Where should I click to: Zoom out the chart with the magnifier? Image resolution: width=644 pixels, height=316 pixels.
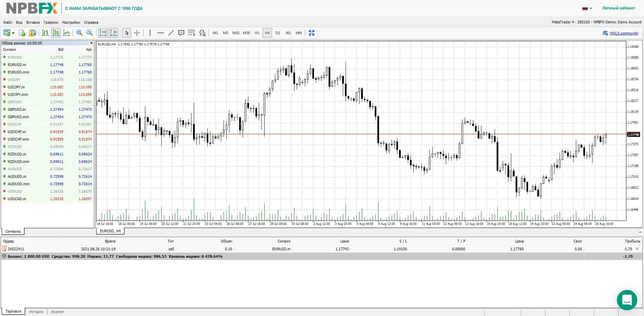click(90, 33)
